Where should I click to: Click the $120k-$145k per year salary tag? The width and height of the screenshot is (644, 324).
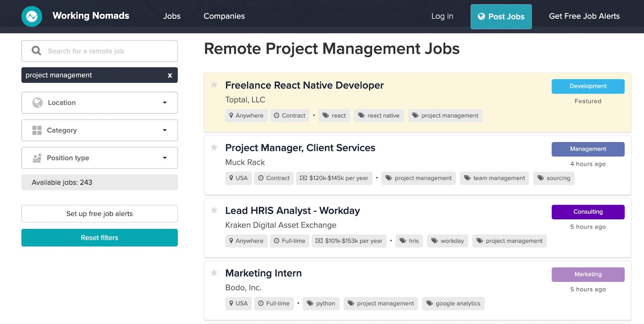pyautogui.click(x=334, y=178)
